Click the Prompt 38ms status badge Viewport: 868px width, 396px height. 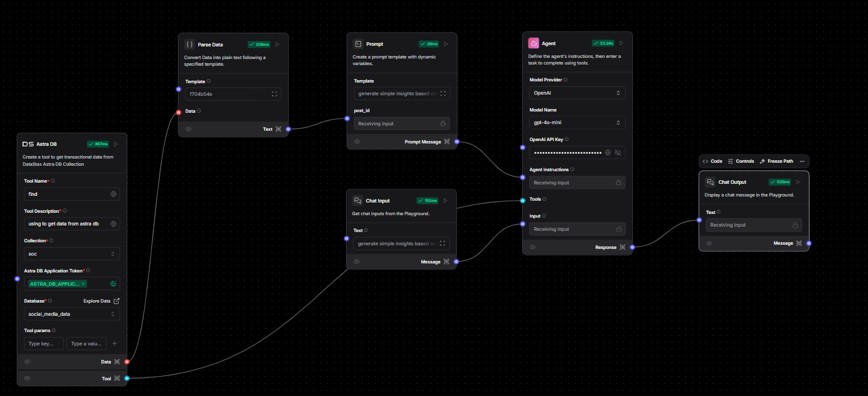click(x=429, y=44)
